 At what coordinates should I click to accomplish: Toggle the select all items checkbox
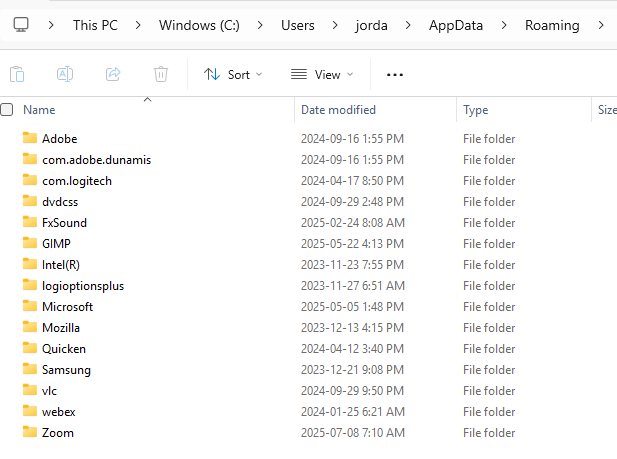tap(7, 110)
